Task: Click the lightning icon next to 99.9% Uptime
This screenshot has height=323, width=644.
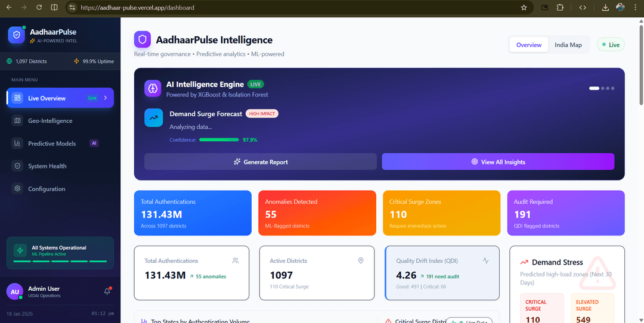Action: [x=76, y=61]
